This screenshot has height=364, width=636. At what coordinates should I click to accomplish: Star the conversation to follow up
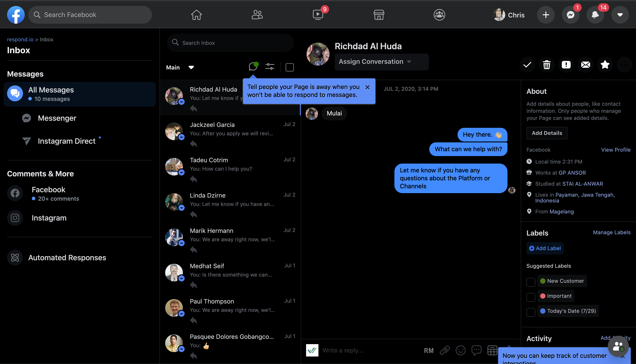pyautogui.click(x=605, y=65)
